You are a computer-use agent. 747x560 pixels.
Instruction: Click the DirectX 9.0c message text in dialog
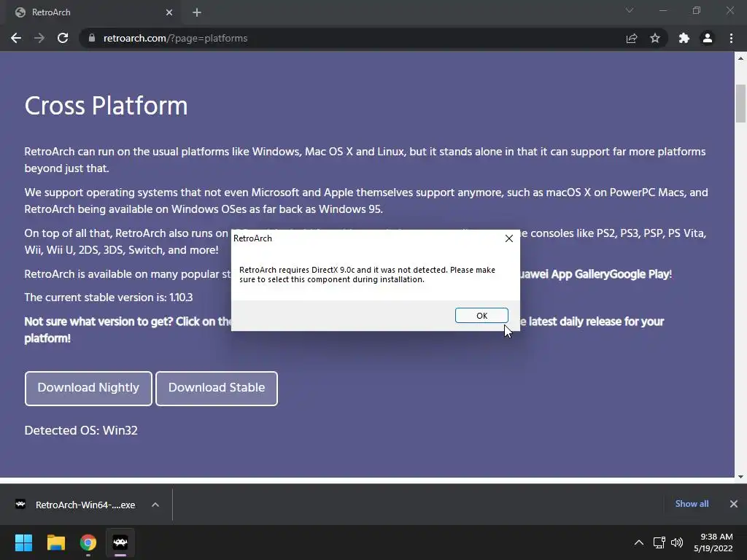click(x=367, y=275)
